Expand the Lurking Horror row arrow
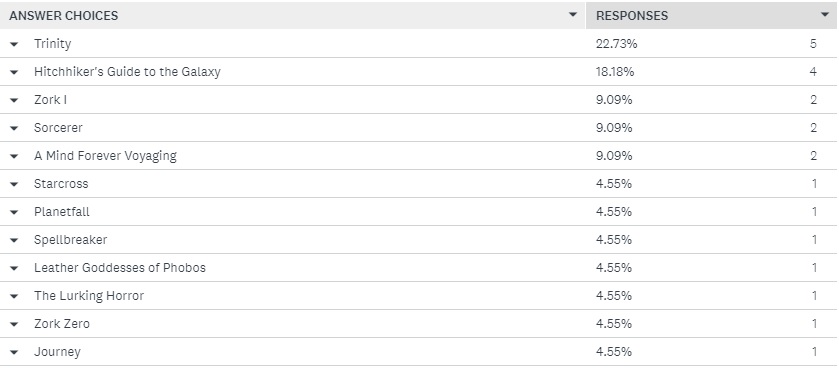 (14, 296)
